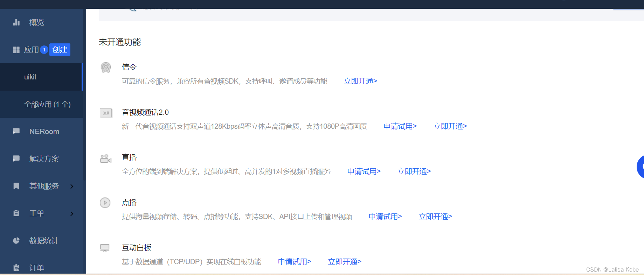644x275 pixels.
Task: Click the 互动白板 whiteboard icon
Action: pyautogui.click(x=105, y=248)
